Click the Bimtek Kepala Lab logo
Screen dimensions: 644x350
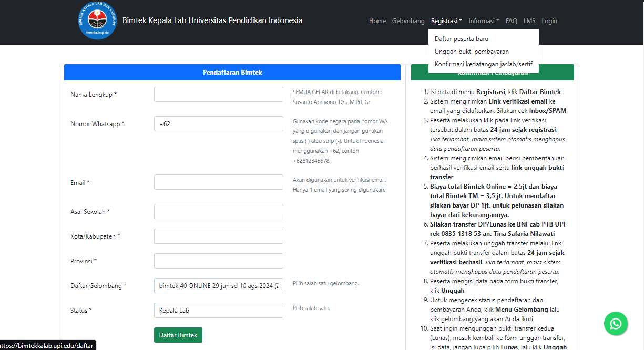[97, 21]
